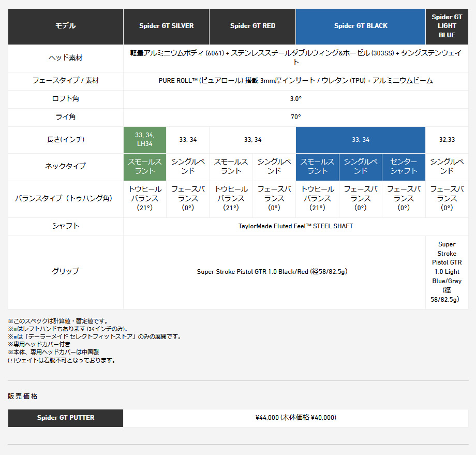Click フェースバランス (0°) under blue シングルベンド

pos(361,199)
